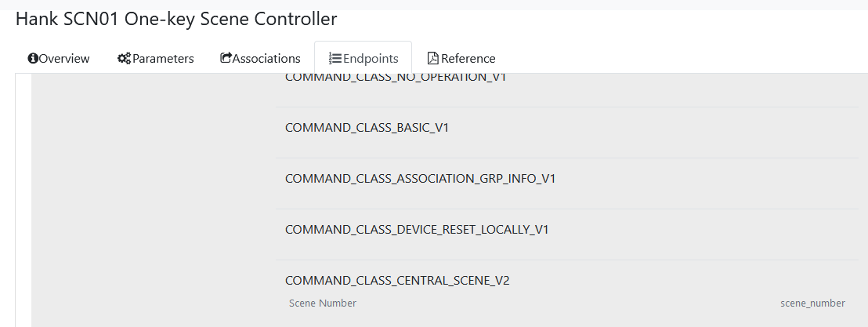868x327 pixels.
Task: Switch to the Overview tab
Action: coord(64,59)
